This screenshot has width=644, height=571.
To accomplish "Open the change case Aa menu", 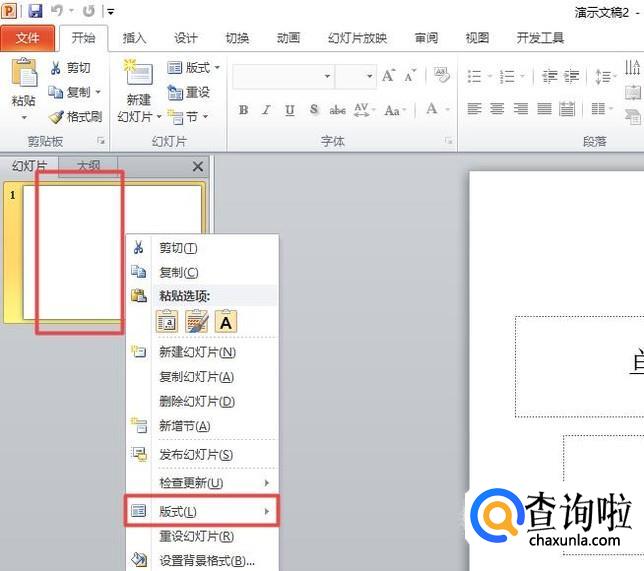I will pyautogui.click(x=394, y=110).
